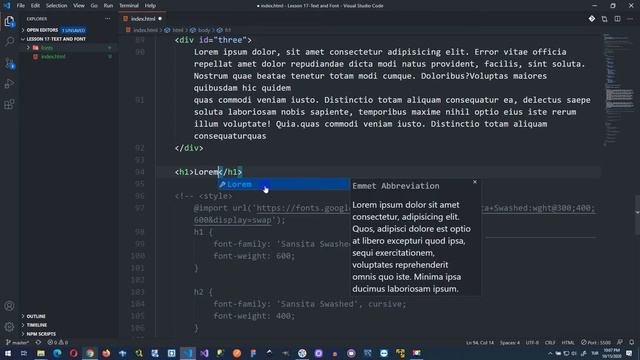Click the master branch in status bar
Viewport: 640px width, 360px height.
pos(17,342)
